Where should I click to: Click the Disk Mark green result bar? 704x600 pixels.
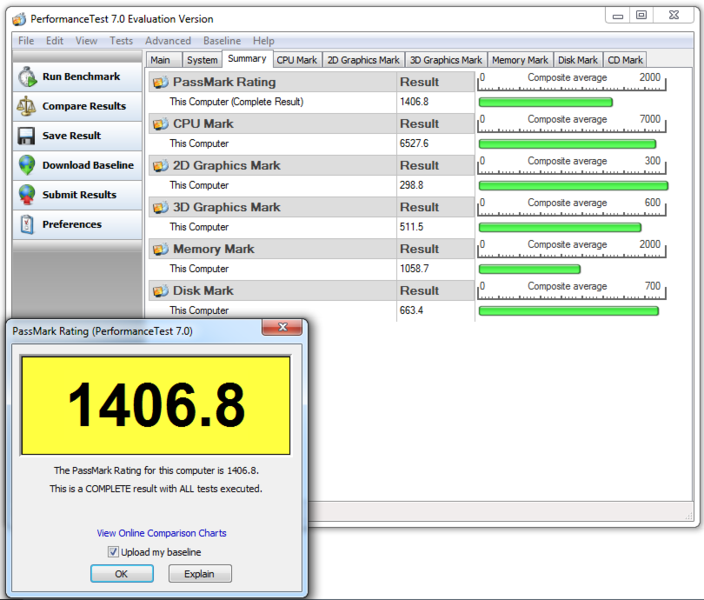tap(568, 311)
